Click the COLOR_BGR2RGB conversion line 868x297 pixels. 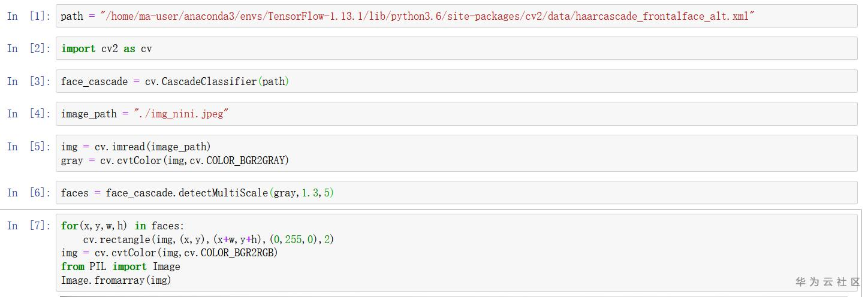(x=170, y=253)
